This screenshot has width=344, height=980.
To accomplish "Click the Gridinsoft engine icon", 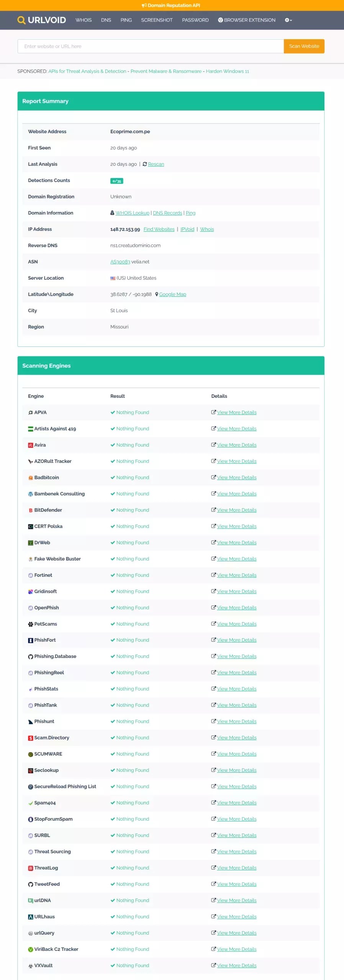I will coord(31,592).
